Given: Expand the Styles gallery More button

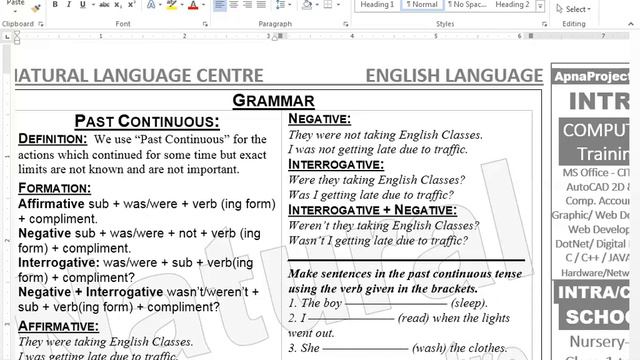Looking at the screenshot, I should (x=540, y=6).
